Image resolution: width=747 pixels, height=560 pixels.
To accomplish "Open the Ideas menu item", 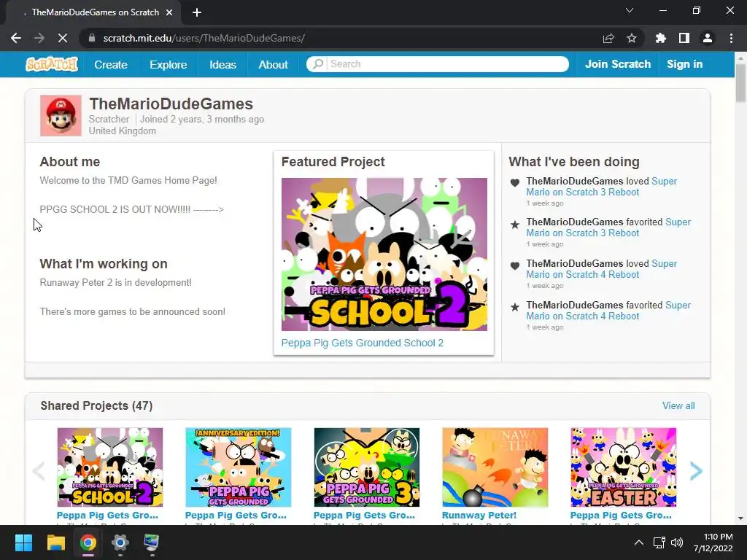I will tap(222, 64).
